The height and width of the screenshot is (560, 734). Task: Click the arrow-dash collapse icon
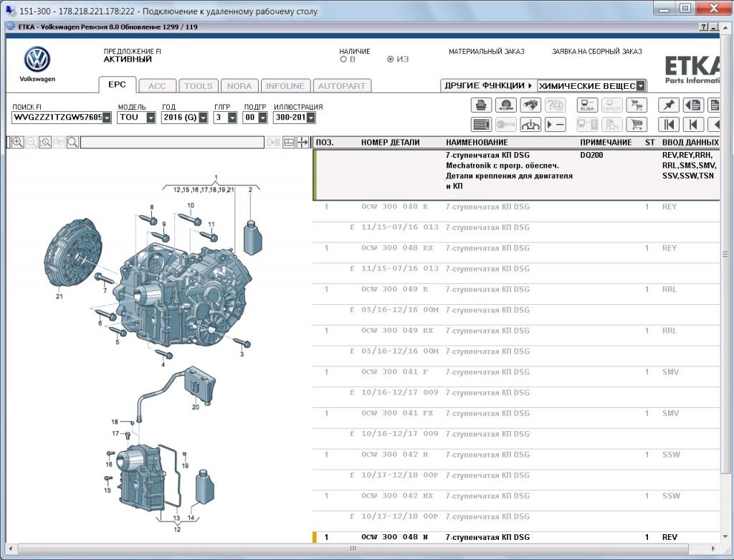[x=556, y=124]
